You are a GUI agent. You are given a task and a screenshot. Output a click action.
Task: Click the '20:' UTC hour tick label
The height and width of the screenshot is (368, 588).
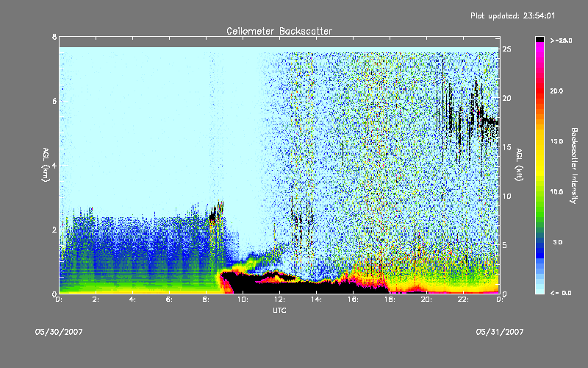click(x=426, y=300)
